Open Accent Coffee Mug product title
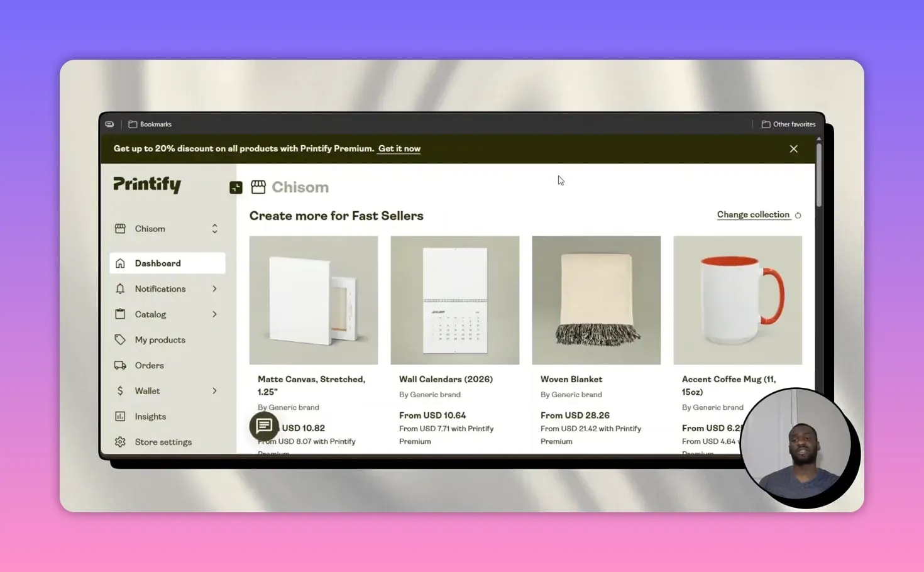Image resolution: width=924 pixels, height=572 pixels. [729, 385]
